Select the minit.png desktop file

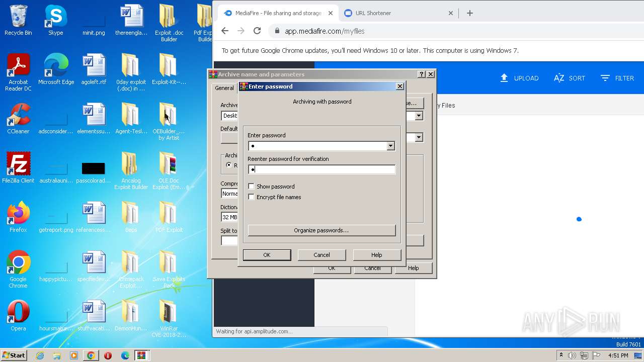94,20
